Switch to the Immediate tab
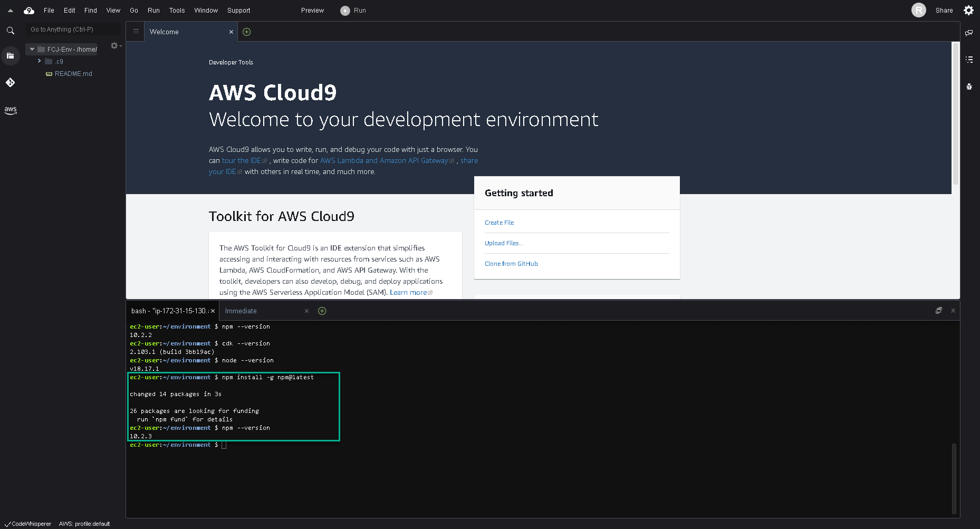This screenshot has height=529, width=980. point(241,311)
